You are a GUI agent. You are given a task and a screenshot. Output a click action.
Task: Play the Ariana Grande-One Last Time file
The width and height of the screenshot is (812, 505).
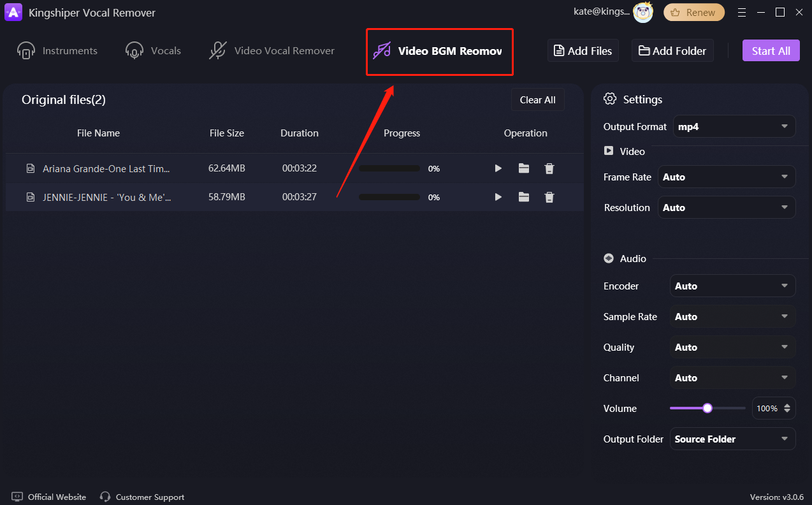(x=498, y=168)
